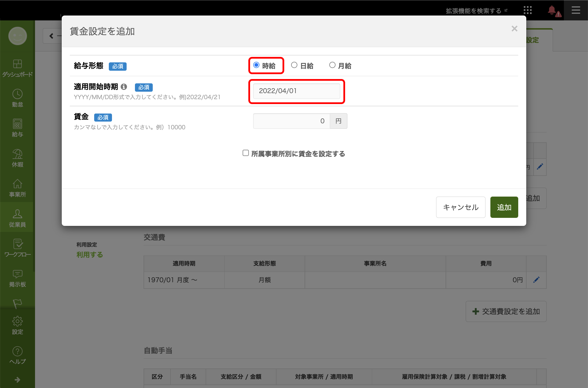Click the 費用 column header

click(486, 264)
